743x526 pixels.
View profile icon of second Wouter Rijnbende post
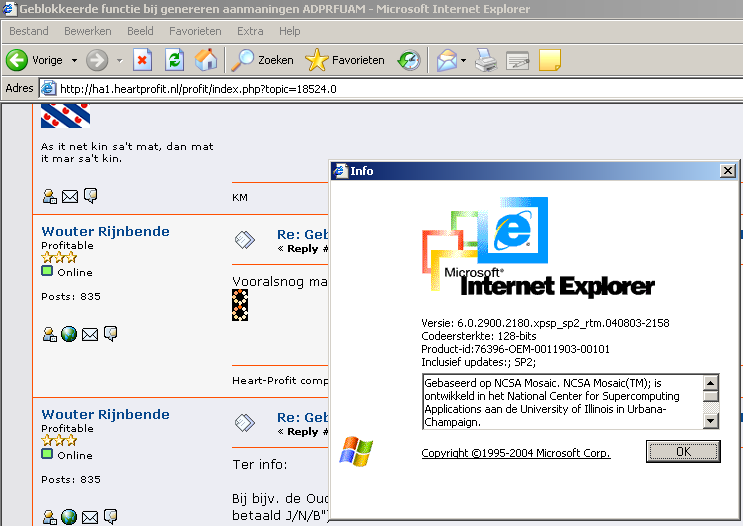(49, 517)
